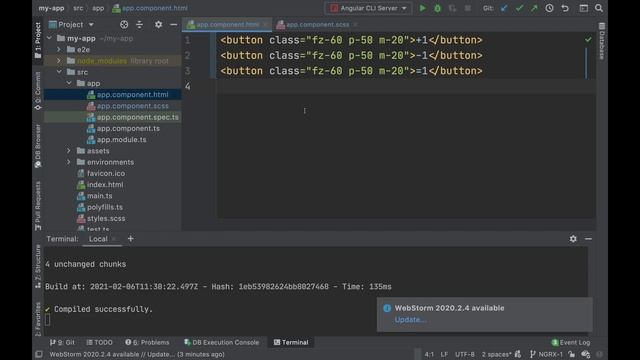Open the TODO tool window tab
The width and height of the screenshot is (640, 360).
pyautogui.click(x=99, y=342)
